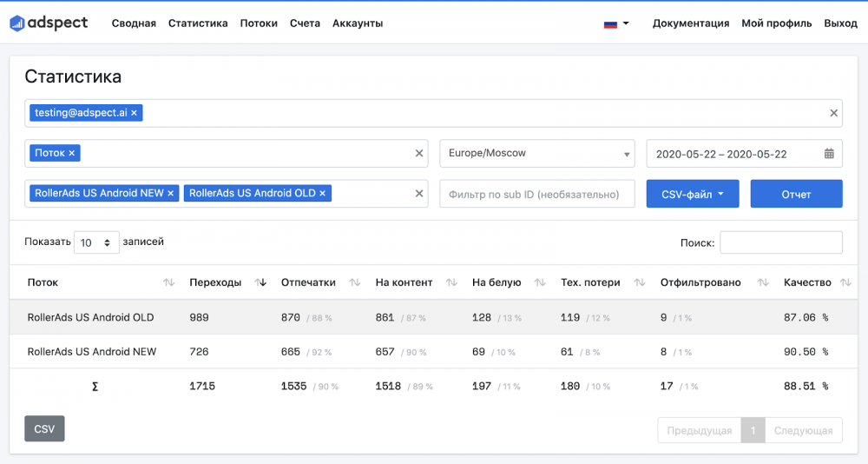Image resolution: width=868 pixels, height=464 pixels.
Task: Sort by Качество column arrows
Action: [845, 282]
